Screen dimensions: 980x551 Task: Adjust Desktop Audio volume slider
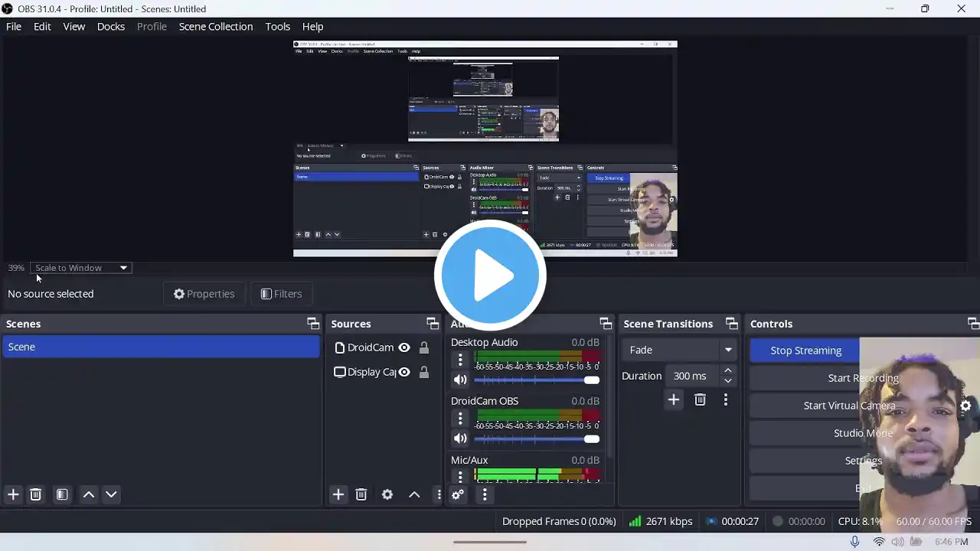coord(536,380)
